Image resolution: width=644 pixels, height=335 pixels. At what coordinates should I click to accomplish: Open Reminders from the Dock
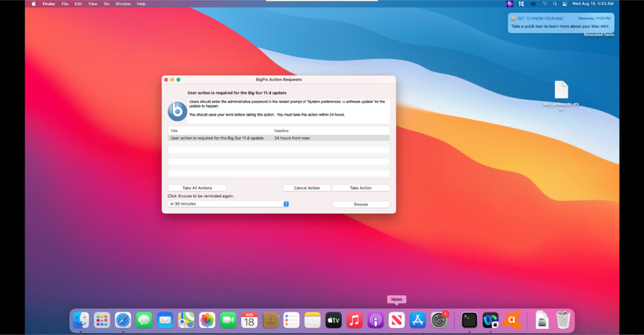click(x=292, y=320)
